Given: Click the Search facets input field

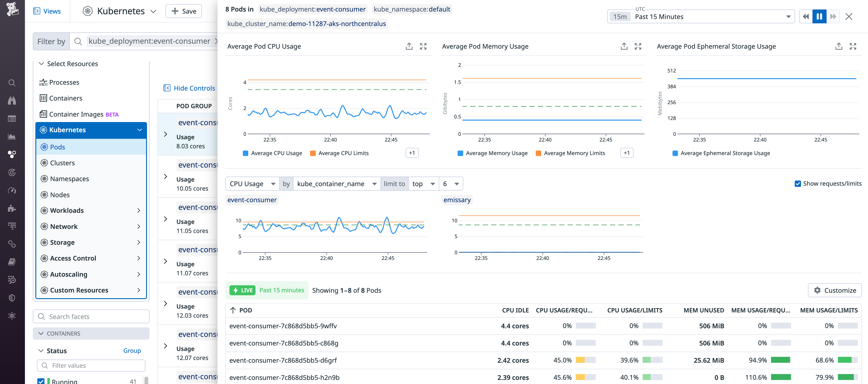Looking at the screenshot, I should (91, 316).
